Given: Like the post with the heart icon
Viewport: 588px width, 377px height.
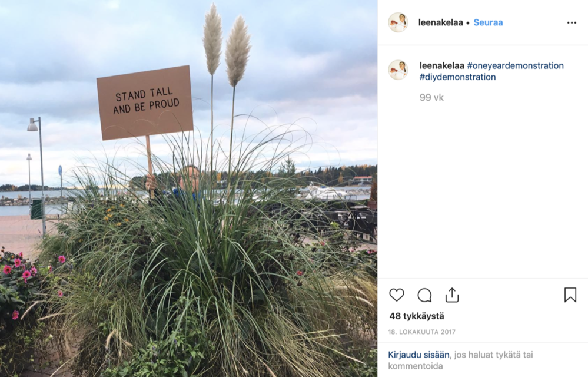Looking at the screenshot, I should [x=396, y=295].
